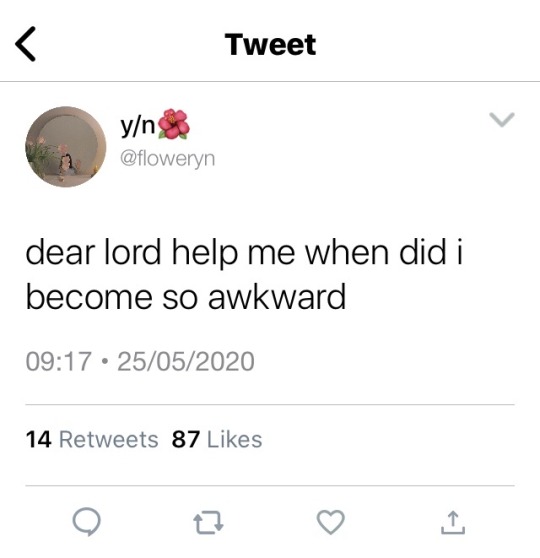Click the 09:17 timestamp

58,361
